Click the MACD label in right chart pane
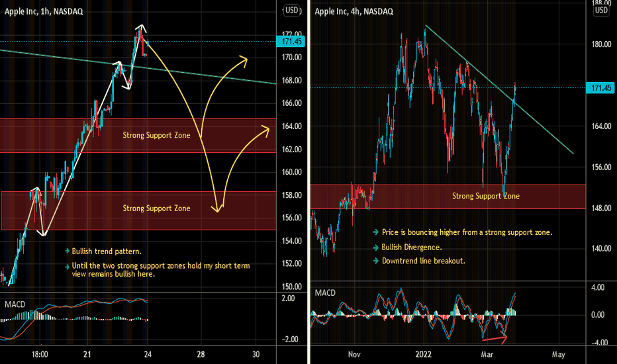The height and width of the screenshot is (364, 617). [x=325, y=293]
